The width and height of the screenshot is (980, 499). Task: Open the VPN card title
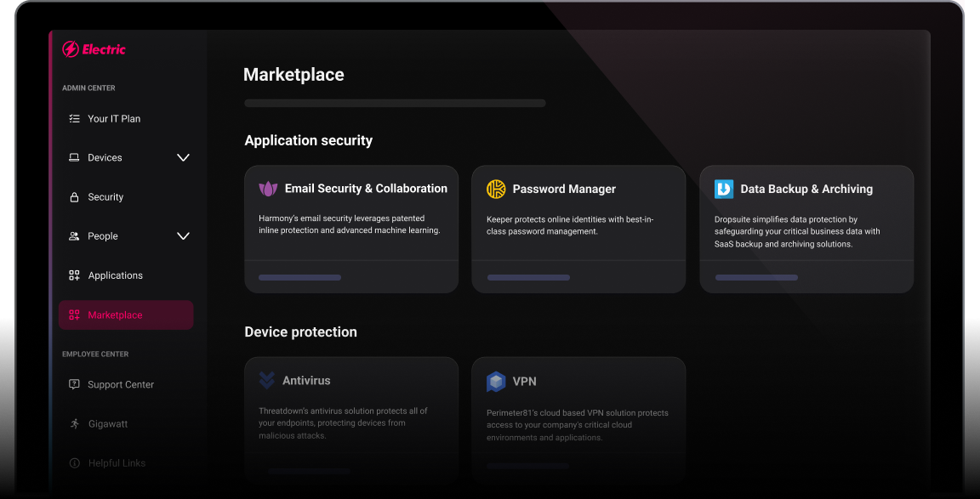pyautogui.click(x=524, y=381)
